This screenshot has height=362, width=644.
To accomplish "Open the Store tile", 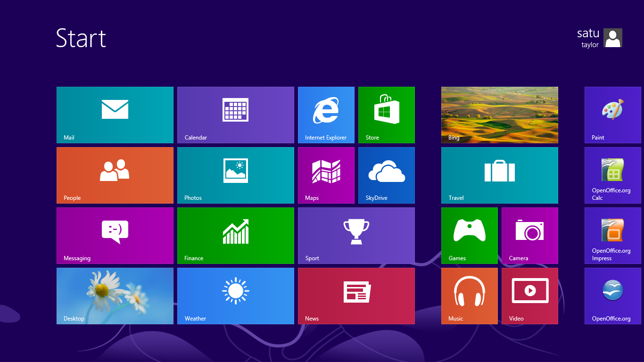I will tap(387, 115).
